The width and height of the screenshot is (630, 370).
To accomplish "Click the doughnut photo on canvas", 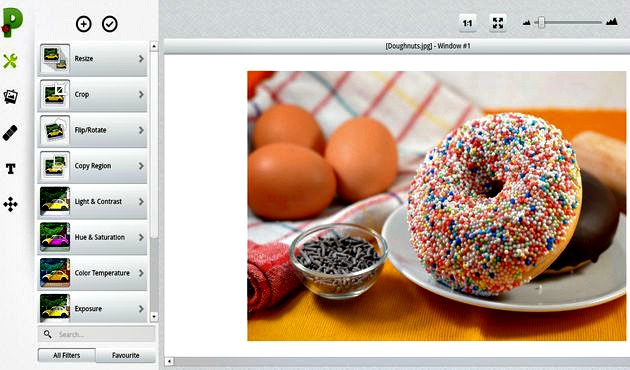I will coord(436,206).
